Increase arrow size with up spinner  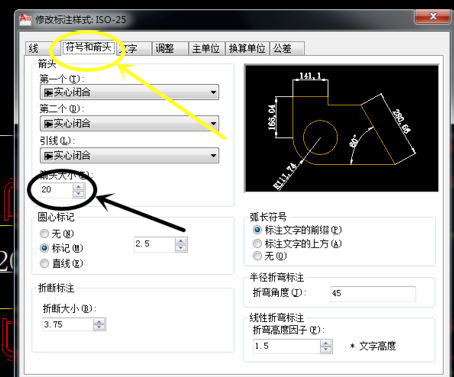click(x=79, y=187)
